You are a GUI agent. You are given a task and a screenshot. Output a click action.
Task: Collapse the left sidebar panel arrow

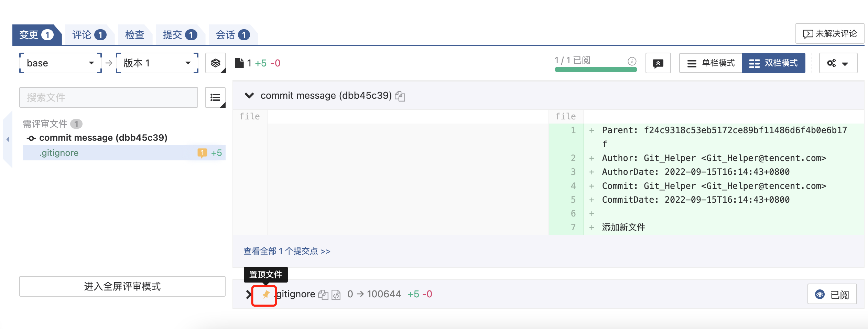tap(8, 139)
